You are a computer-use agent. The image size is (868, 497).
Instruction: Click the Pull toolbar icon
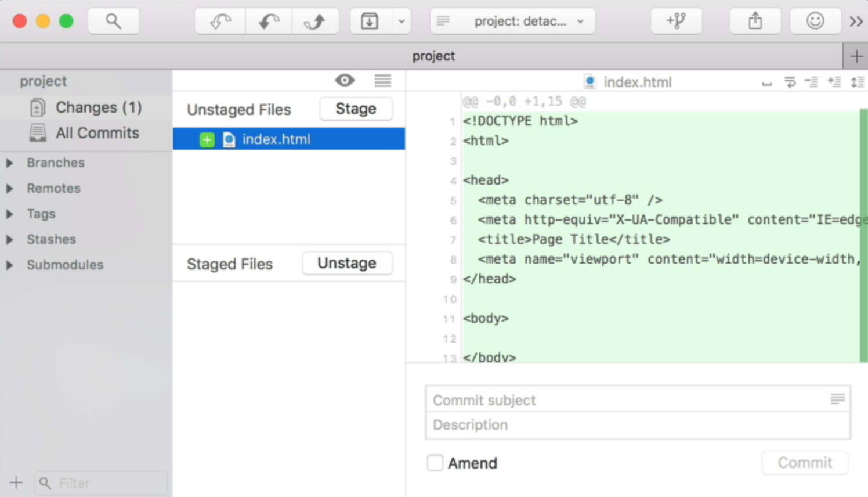click(x=269, y=21)
